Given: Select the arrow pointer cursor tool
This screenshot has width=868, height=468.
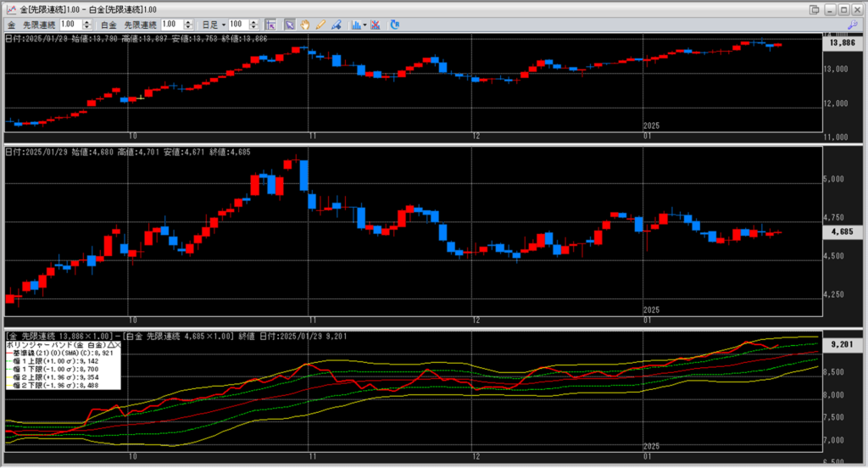Looking at the screenshot, I should click(x=289, y=25).
